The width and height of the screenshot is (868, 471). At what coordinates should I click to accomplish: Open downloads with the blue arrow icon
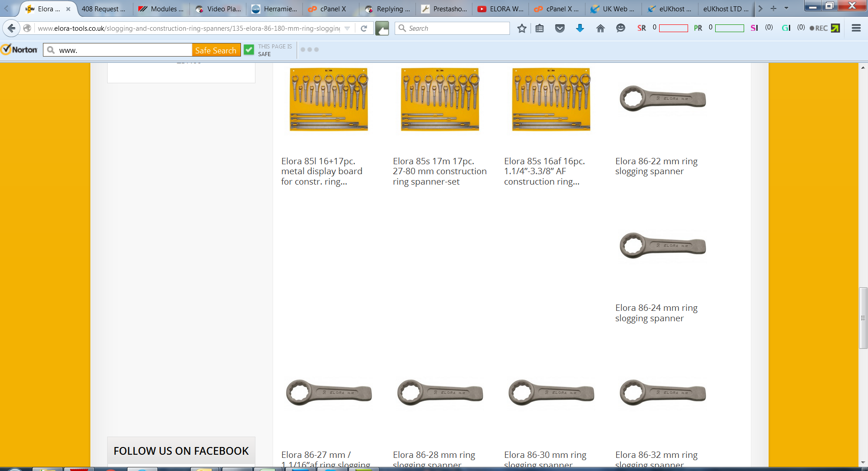tap(580, 28)
